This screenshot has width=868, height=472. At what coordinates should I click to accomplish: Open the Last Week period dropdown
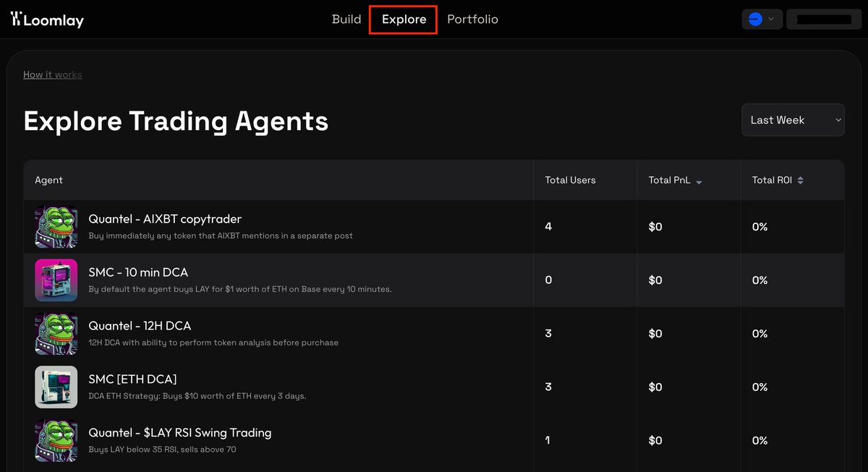793,120
